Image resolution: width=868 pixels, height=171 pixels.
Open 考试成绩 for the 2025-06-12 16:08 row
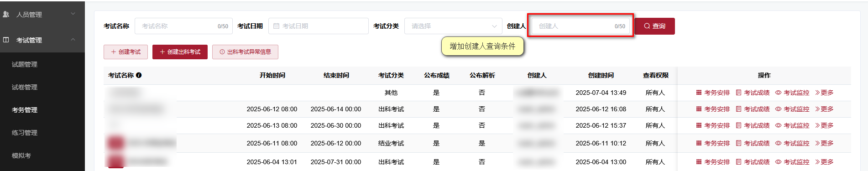tap(753, 109)
